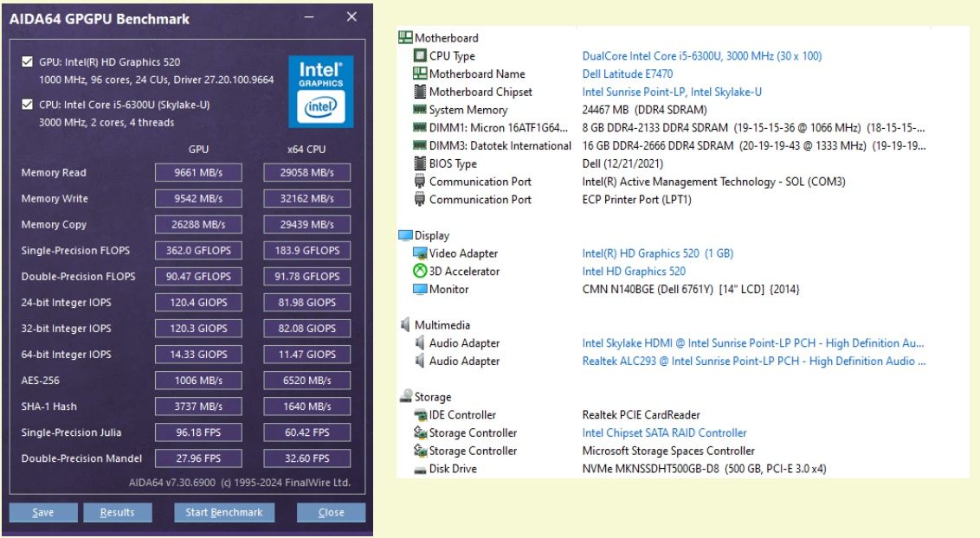Screen dimensions: 980x538
Task: Click the DIMM3 Datotek memory icon
Action: coord(420,145)
